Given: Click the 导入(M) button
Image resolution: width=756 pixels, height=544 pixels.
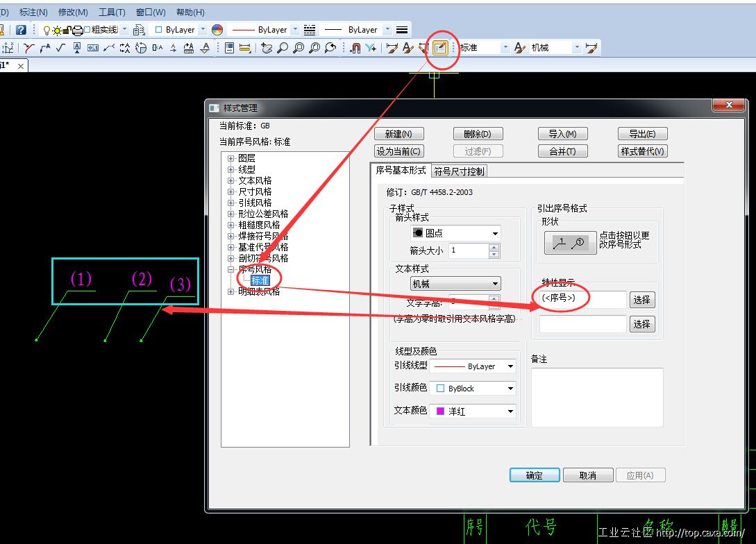Looking at the screenshot, I should click(562, 133).
